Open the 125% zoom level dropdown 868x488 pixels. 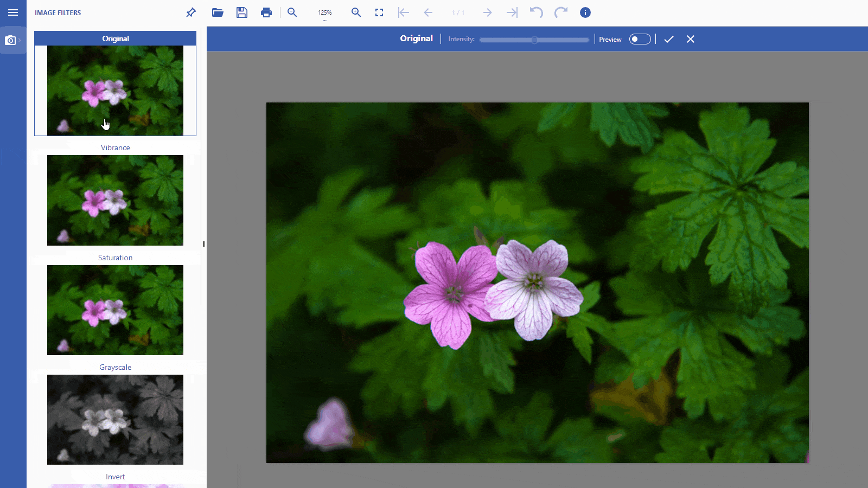(324, 13)
